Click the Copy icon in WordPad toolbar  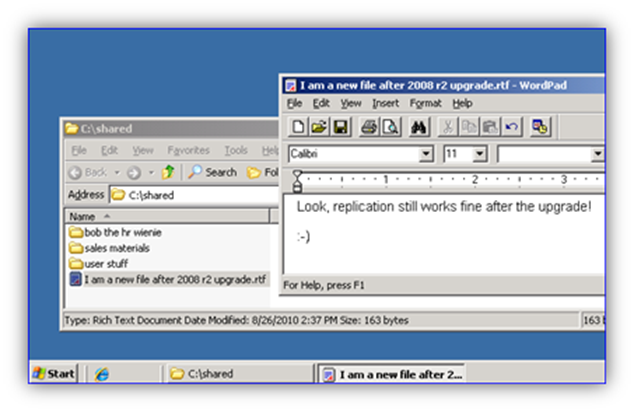(469, 127)
